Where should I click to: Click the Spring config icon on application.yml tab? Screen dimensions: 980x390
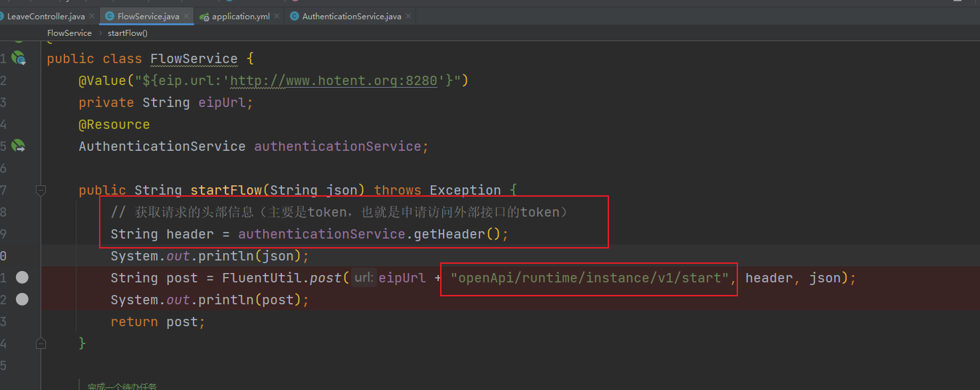click(204, 16)
